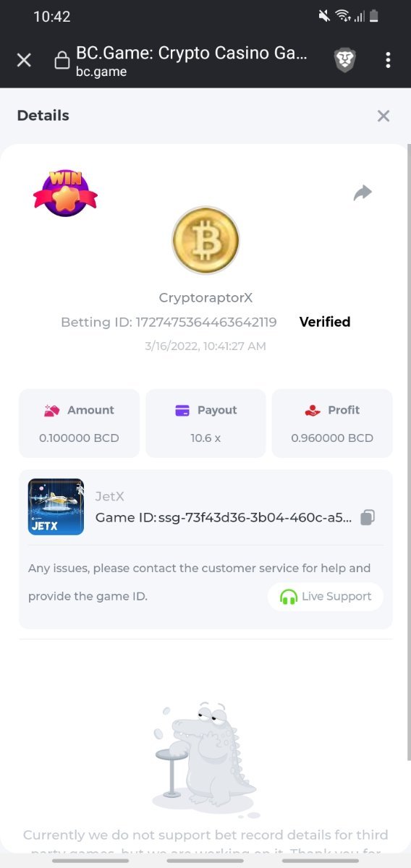Copy the JetX Game ID
The width and height of the screenshot is (411, 868).
pos(368,517)
